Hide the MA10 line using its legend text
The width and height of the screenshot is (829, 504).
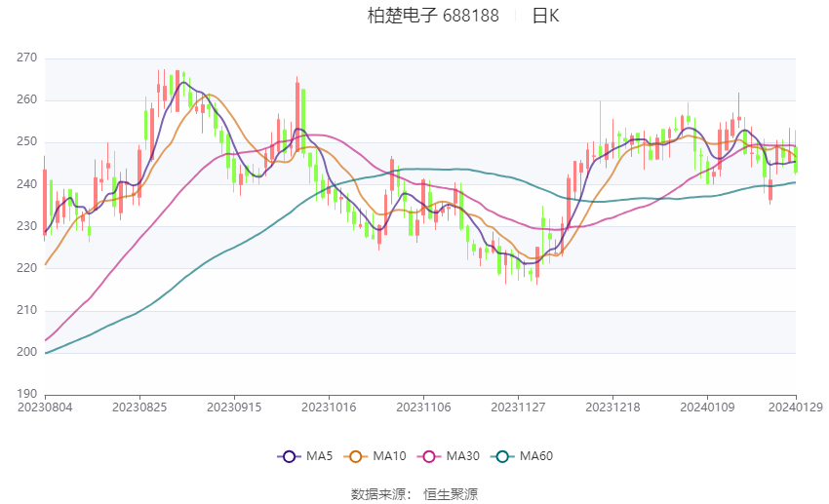coord(389,456)
